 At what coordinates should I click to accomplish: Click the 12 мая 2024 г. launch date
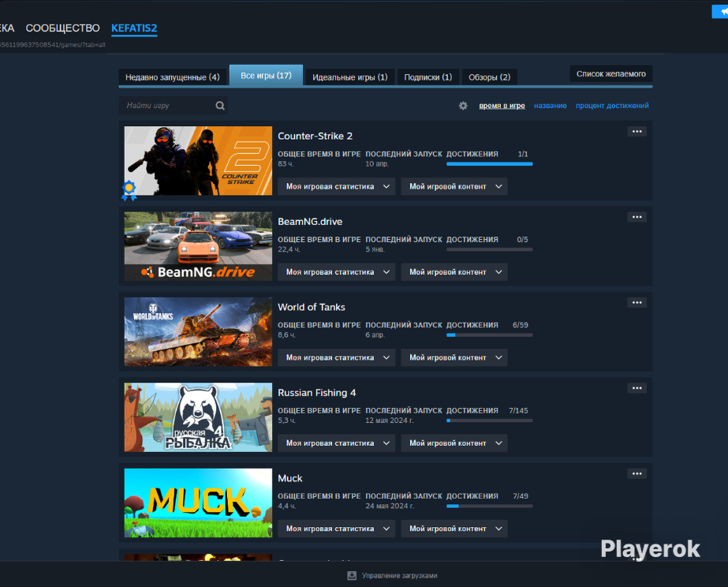[x=389, y=421]
